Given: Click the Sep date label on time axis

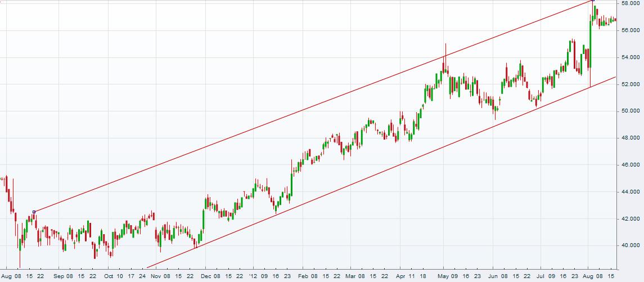Looking at the screenshot, I should click(57, 277).
